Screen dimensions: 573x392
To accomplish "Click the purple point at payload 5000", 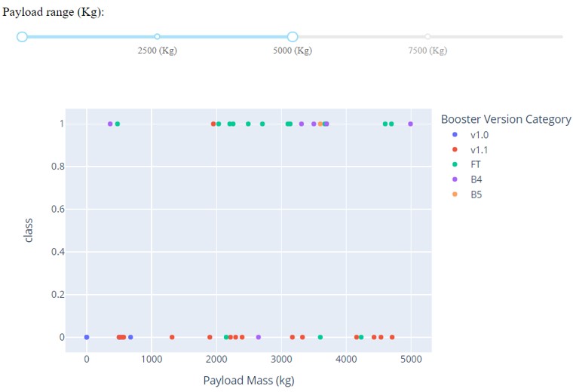I will coord(411,124).
